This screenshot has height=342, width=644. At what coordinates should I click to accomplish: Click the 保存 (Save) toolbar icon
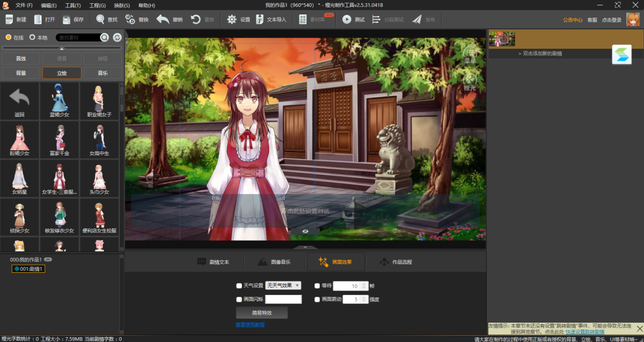click(x=67, y=20)
